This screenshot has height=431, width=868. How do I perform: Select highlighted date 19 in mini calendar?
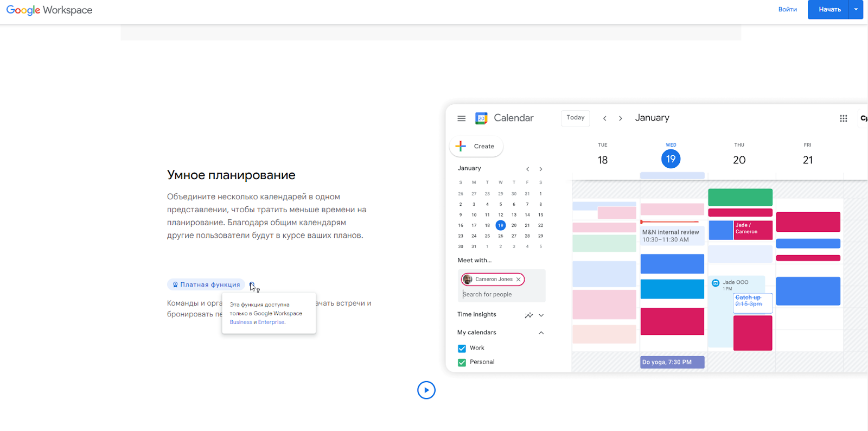pyautogui.click(x=501, y=225)
